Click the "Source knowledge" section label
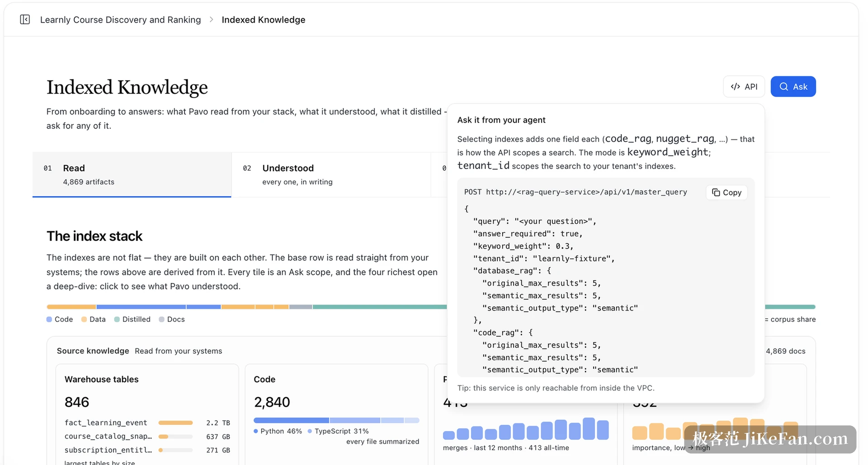The height and width of the screenshot is (465, 868). click(x=93, y=351)
